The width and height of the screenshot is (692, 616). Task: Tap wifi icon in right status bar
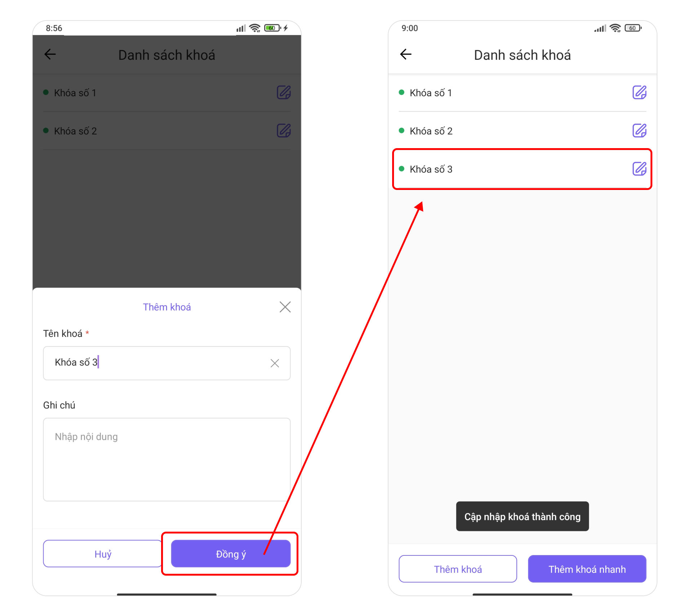click(616, 28)
